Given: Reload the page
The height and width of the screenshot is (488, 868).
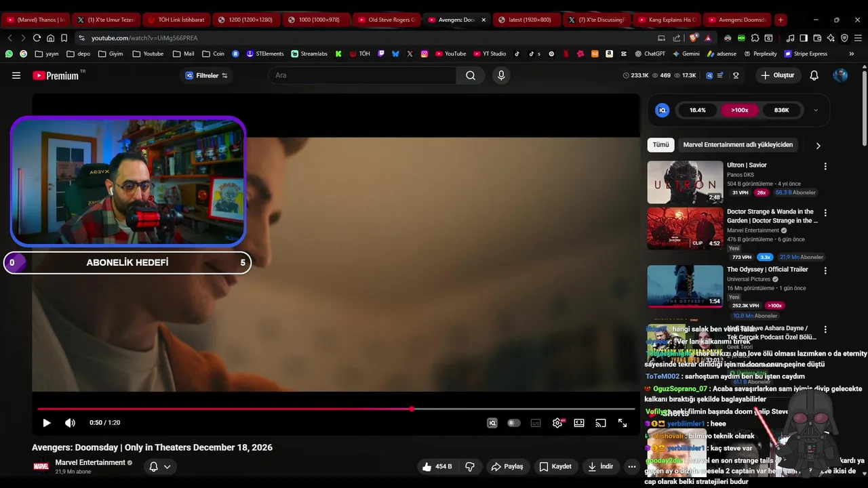Looking at the screenshot, I should click(37, 38).
